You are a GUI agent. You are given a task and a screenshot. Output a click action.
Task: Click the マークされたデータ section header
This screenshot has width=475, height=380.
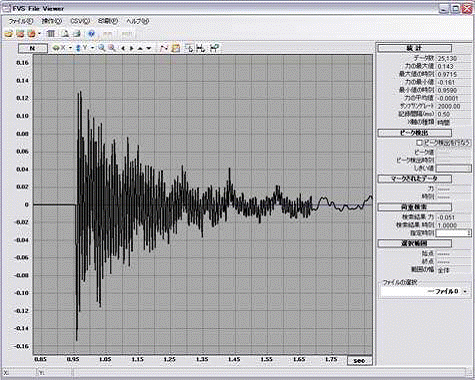pyautogui.click(x=415, y=179)
